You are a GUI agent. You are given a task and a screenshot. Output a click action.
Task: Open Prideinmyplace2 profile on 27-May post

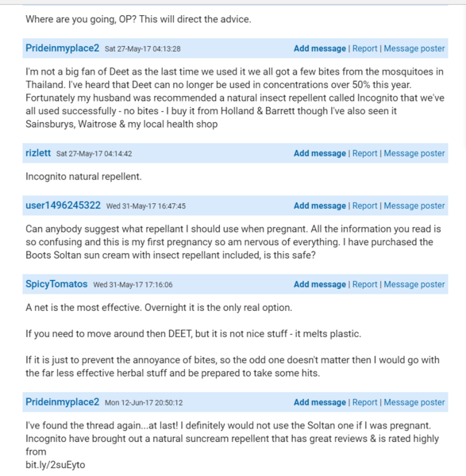pyautogui.click(x=62, y=48)
